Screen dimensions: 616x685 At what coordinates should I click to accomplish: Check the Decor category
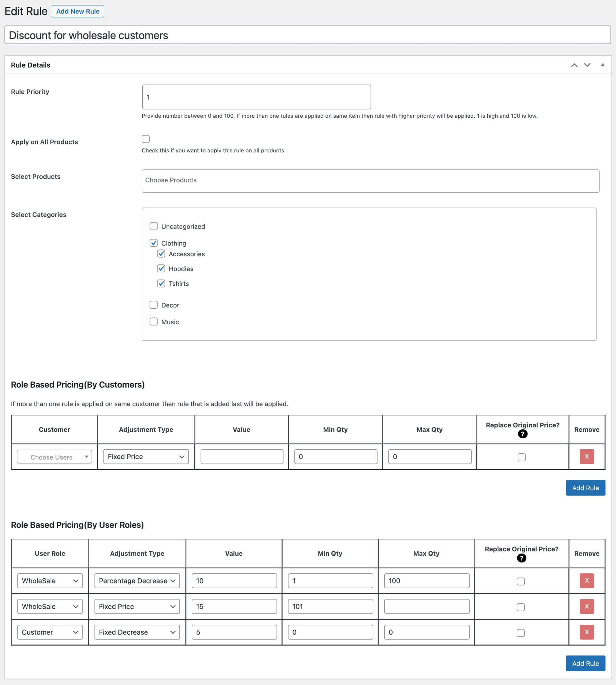point(154,305)
